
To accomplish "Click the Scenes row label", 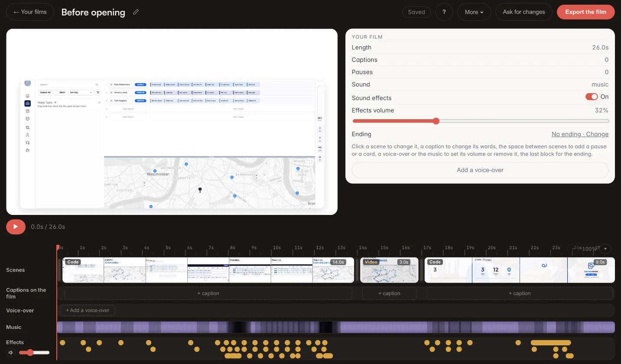I will click(x=16, y=270).
